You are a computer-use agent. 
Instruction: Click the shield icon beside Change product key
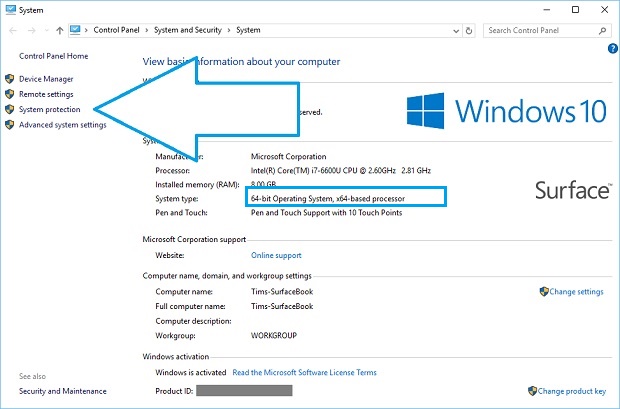point(533,391)
